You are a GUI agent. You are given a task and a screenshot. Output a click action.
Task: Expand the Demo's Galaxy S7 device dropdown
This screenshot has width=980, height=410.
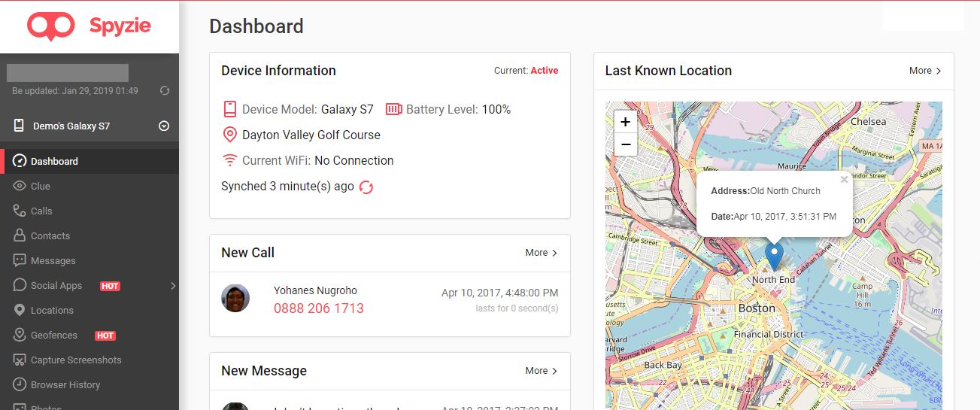(x=164, y=126)
